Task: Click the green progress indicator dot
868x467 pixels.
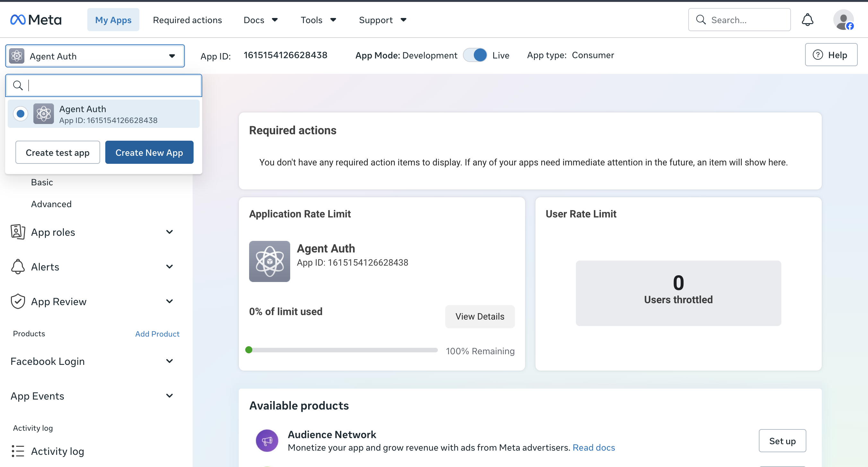Action: coord(249,350)
